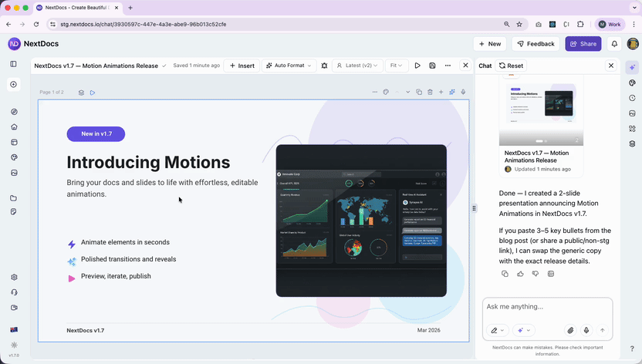Open the palette icon in right rail
Viewport: 642px width, 364px height.
pos(632,83)
